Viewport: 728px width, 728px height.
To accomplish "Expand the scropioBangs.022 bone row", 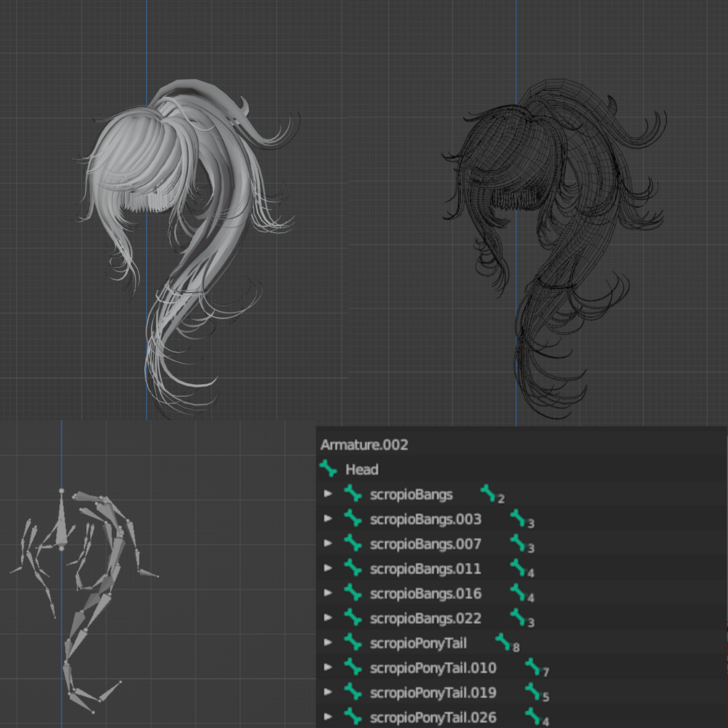I will coord(328,617).
